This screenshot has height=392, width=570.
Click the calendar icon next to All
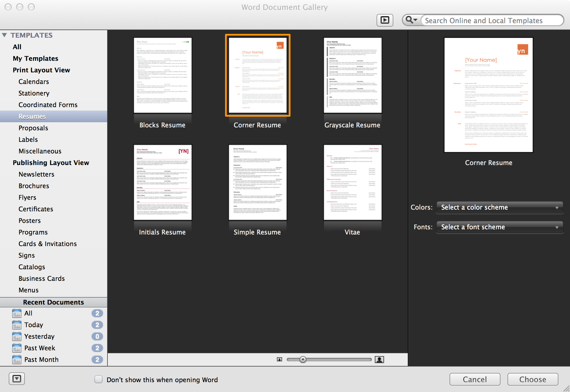pos(17,313)
